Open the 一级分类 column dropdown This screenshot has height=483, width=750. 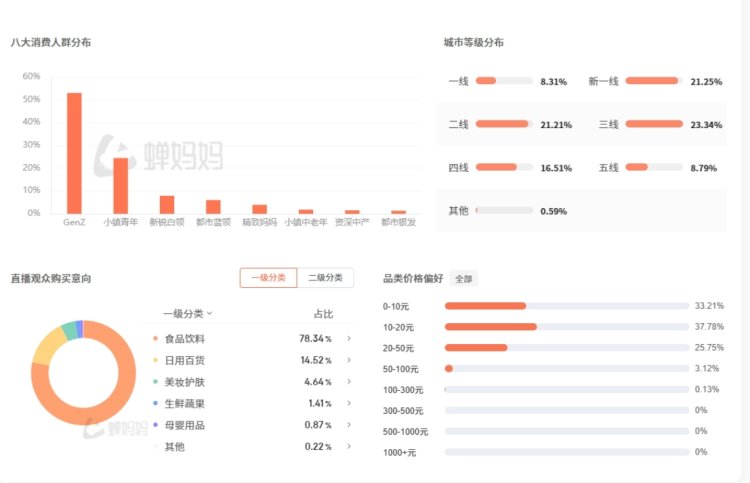pos(188,314)
